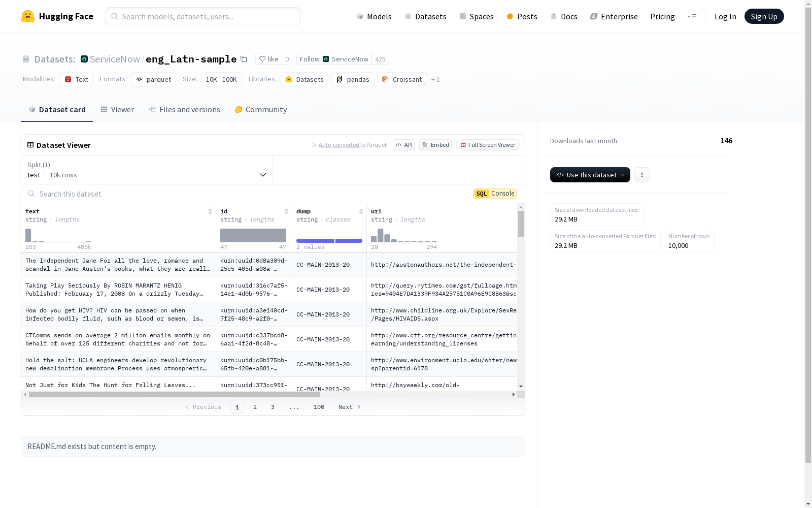
Task: Click the url column length histogram
Action: (404, 235)
